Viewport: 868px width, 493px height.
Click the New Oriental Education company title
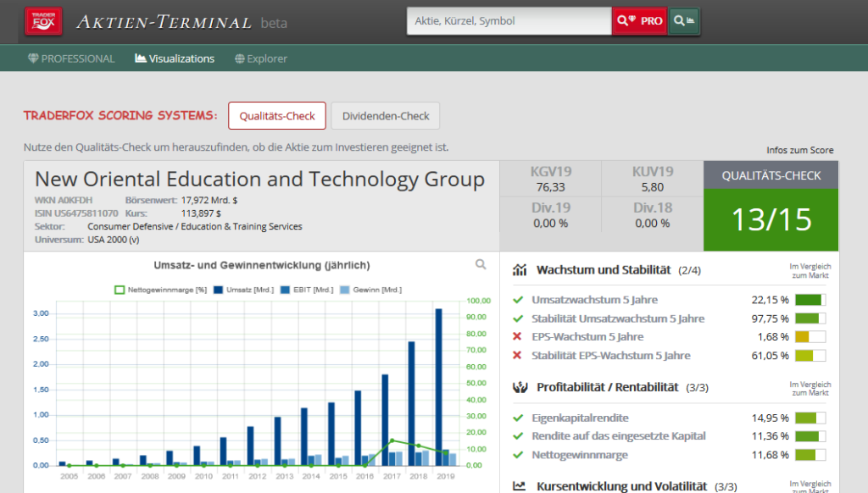point(259,180)
